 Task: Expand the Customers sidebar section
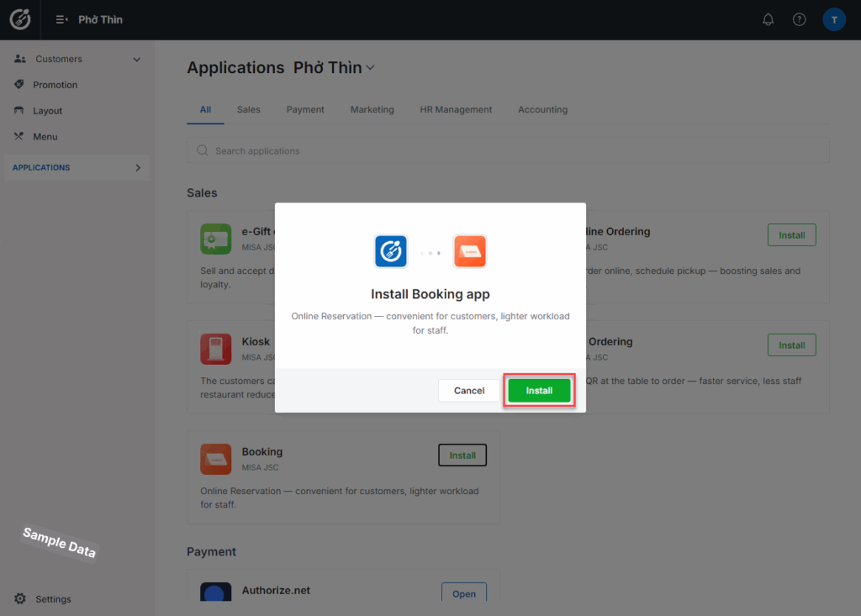coord(137,60)
